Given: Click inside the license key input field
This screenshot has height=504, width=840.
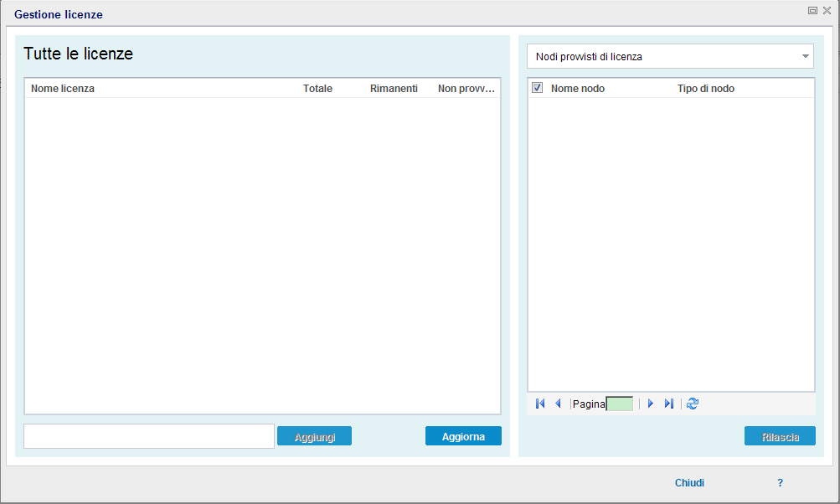Looking at the screenshot, I should tap(147, 436).
